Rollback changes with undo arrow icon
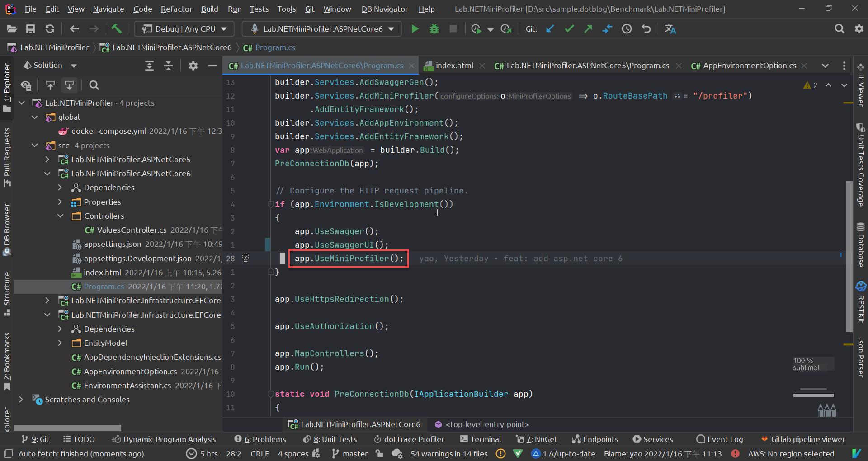The width and height of the screenshot is (868, 461). click(x=646, y=29)
